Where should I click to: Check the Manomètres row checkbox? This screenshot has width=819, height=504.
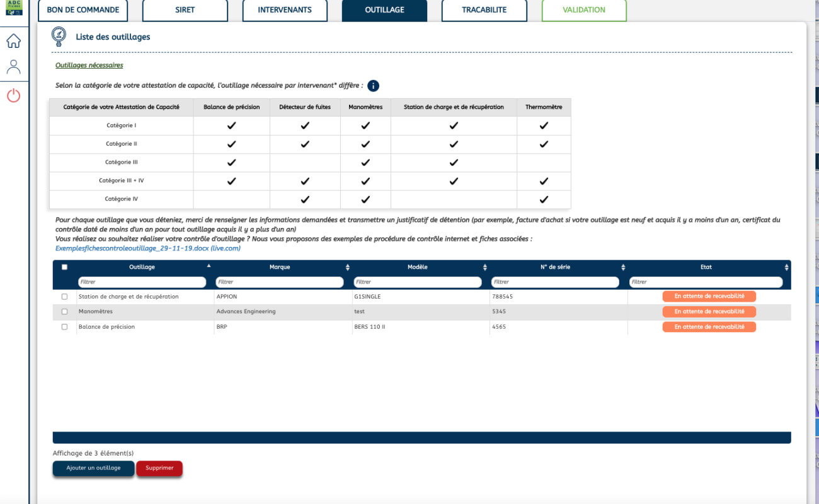[64, 312]
